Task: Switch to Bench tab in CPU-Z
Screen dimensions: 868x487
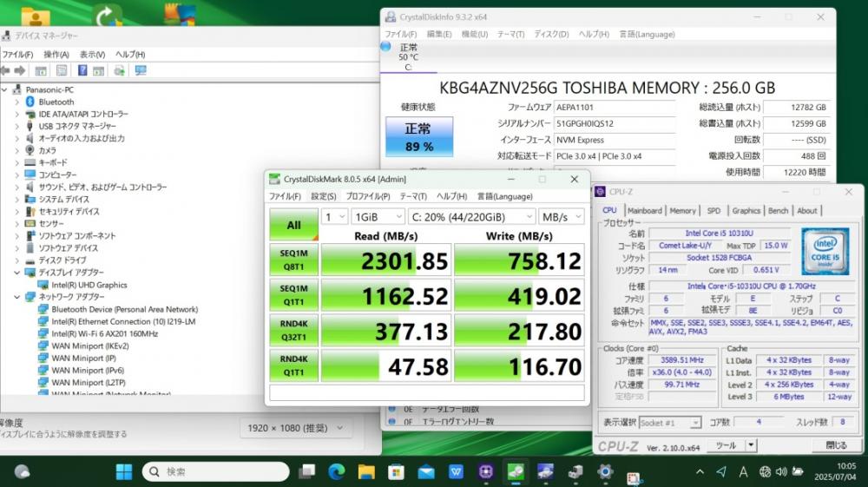Action: tap(778, 211)
